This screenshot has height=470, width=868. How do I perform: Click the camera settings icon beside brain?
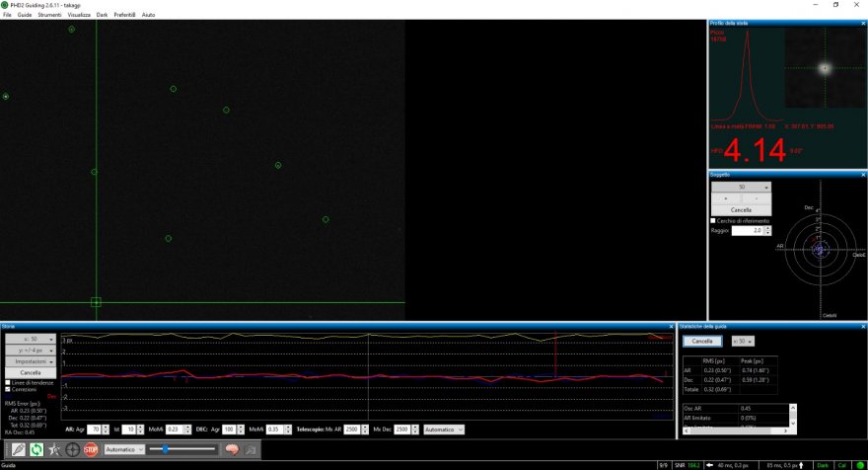[249, 449]
